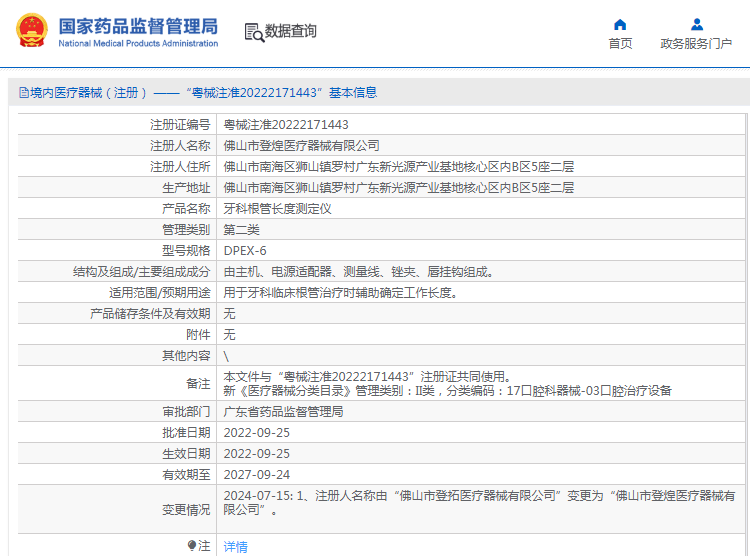Click the 注册证编号 row label
The width and height of the screenshot is (750, 556).
[x=180, y=125]
